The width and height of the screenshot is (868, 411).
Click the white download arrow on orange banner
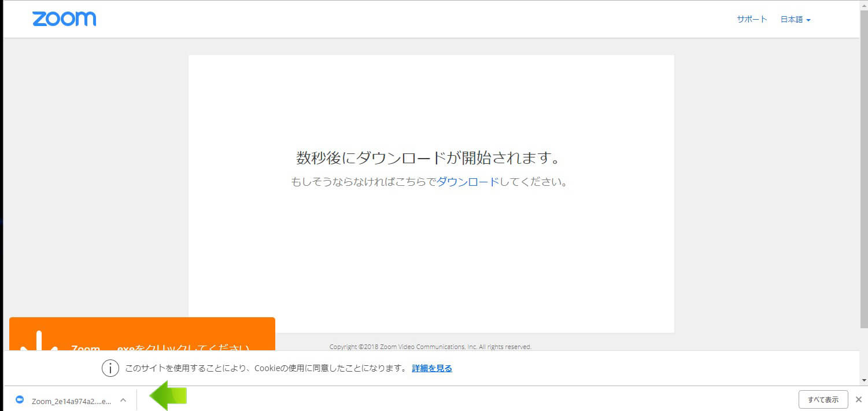(x=39, y=342)
